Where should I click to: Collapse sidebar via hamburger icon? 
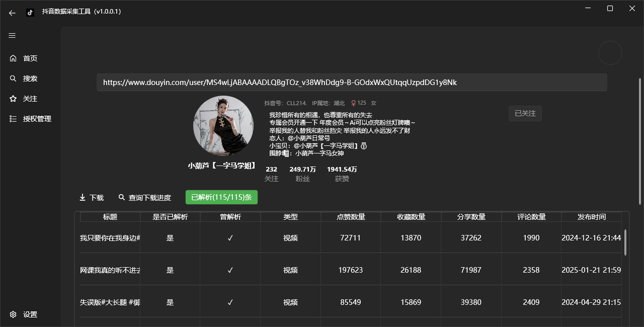point(12,35)
